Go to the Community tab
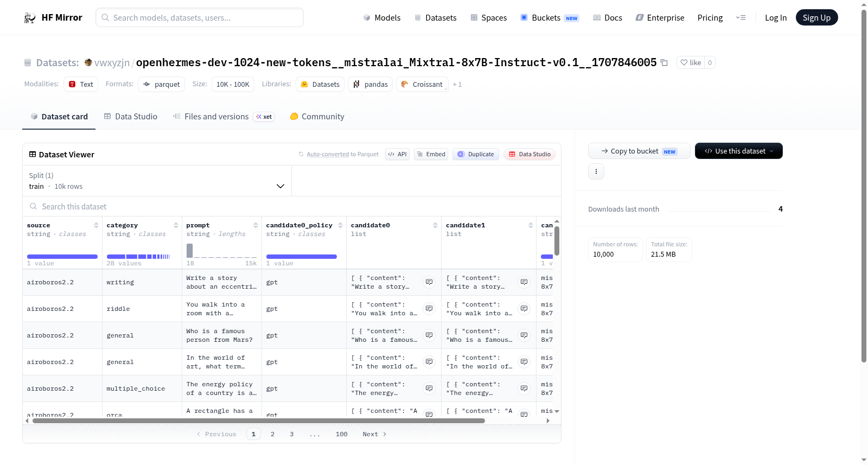This screenshot has width=868, height=465. 317,116
